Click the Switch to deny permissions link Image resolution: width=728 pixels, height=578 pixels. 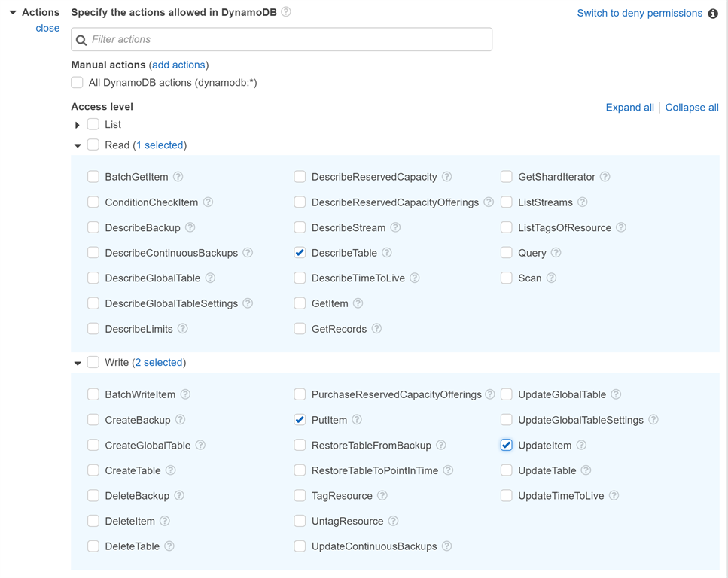coord(640,13)
